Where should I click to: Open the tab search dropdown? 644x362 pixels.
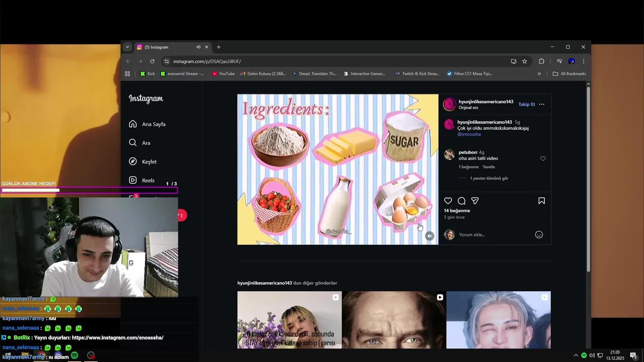coord(127,47)
